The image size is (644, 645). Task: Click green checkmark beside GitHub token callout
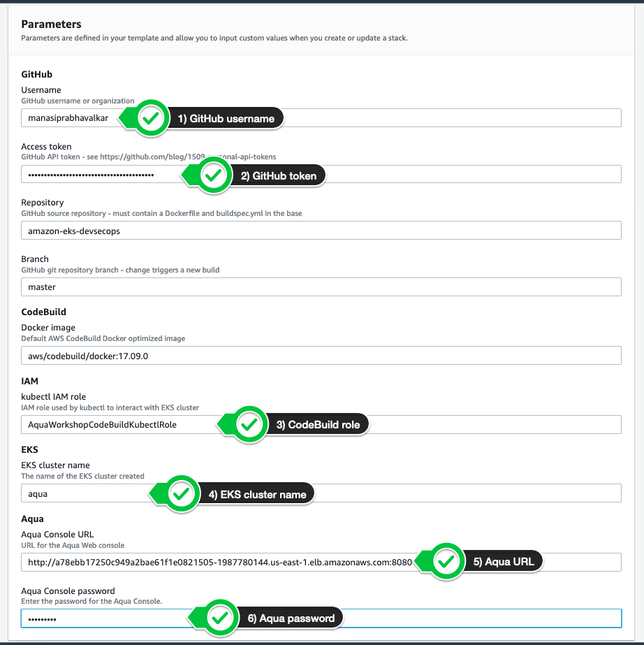coord(216,176)
